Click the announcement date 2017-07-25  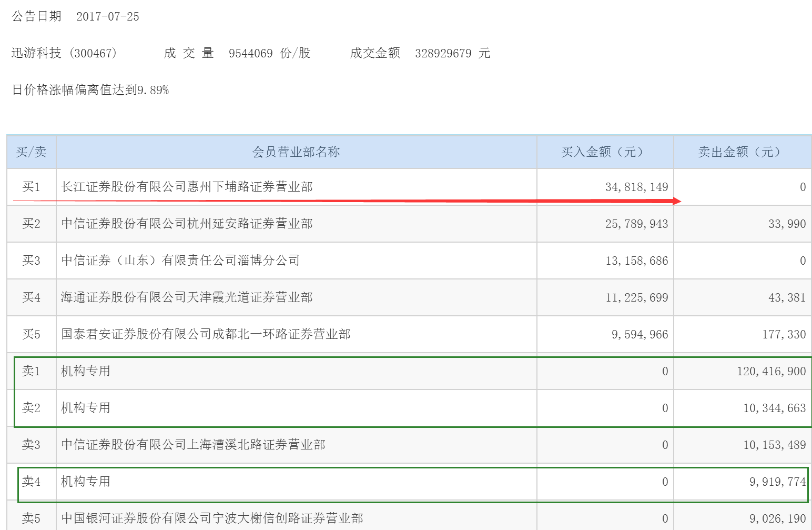(x=108, y=16)
